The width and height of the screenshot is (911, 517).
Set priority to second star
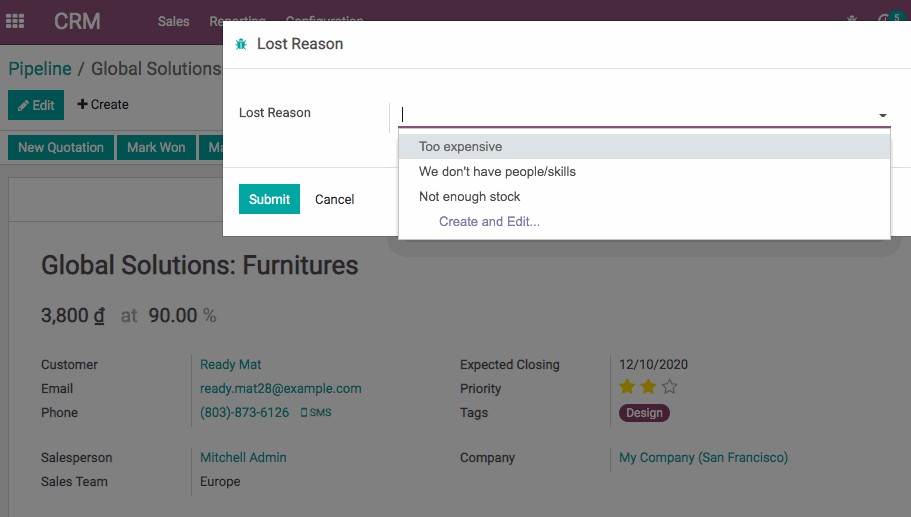648,387
